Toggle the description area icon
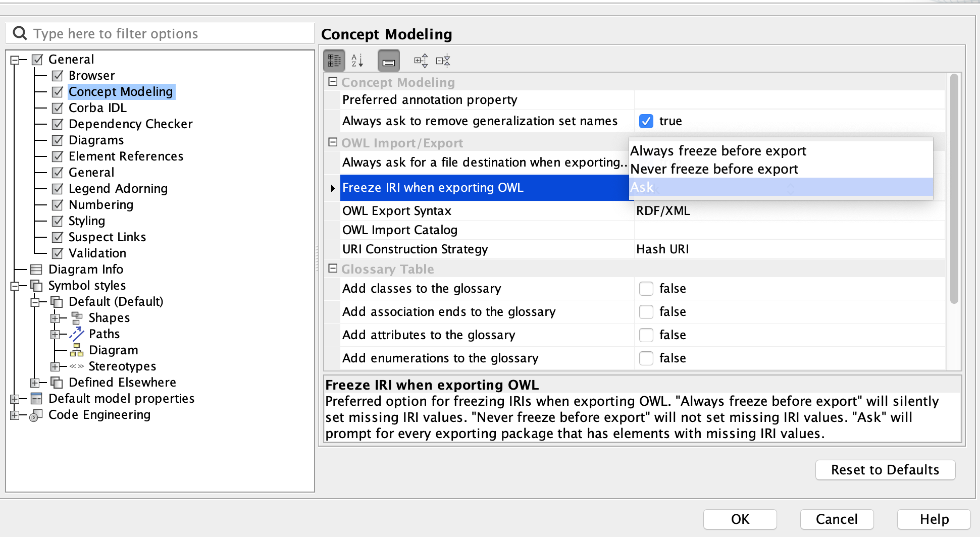 pyautogui.click(x=388, y=61)
